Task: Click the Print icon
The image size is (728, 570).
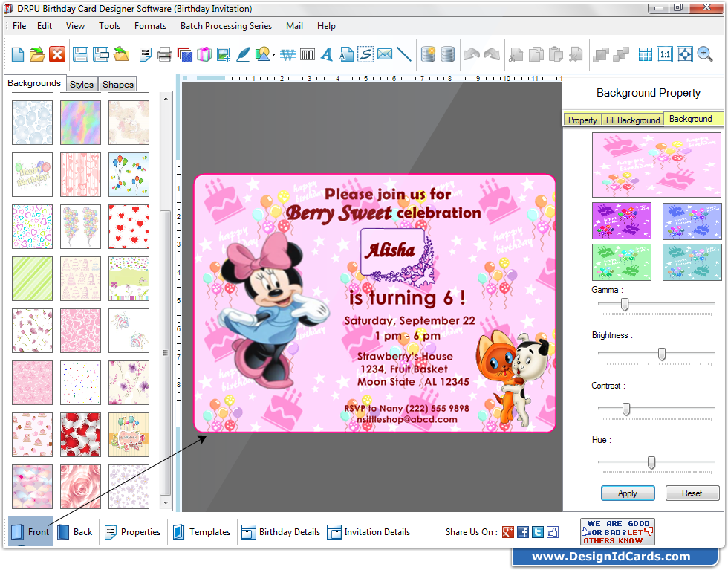Action: point(164,54)
